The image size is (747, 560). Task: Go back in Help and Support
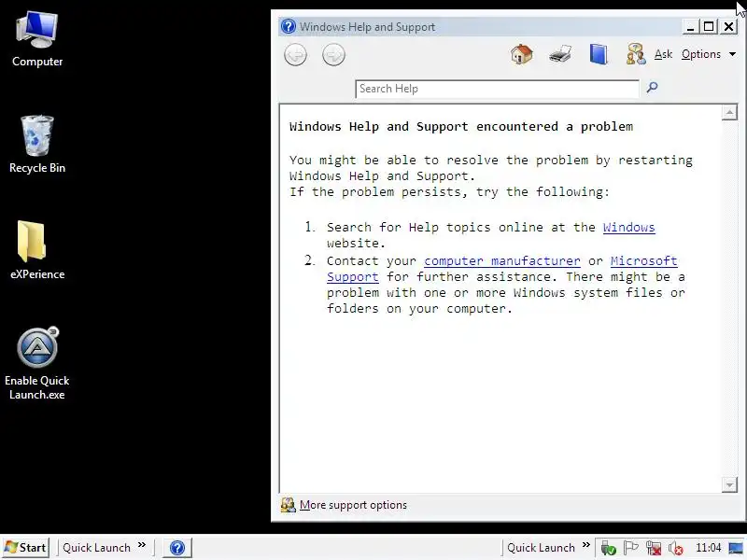295,55
